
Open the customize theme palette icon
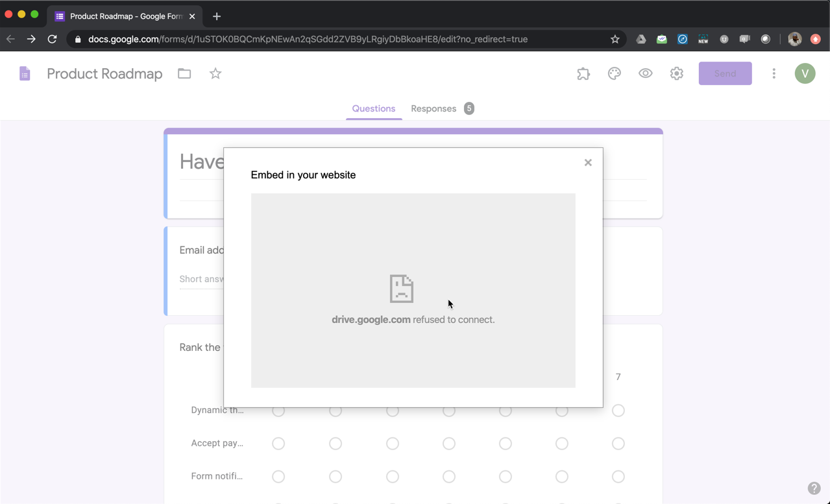tap(615, 74)
